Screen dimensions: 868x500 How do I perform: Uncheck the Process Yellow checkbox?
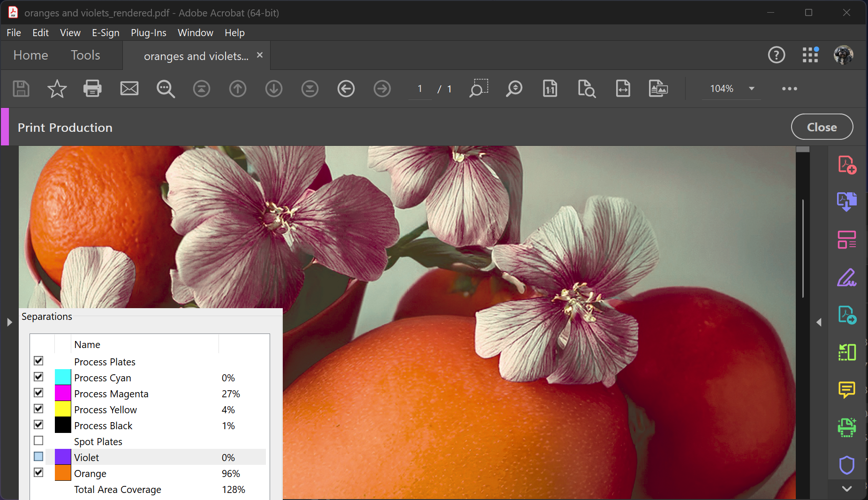coord(39,409)
